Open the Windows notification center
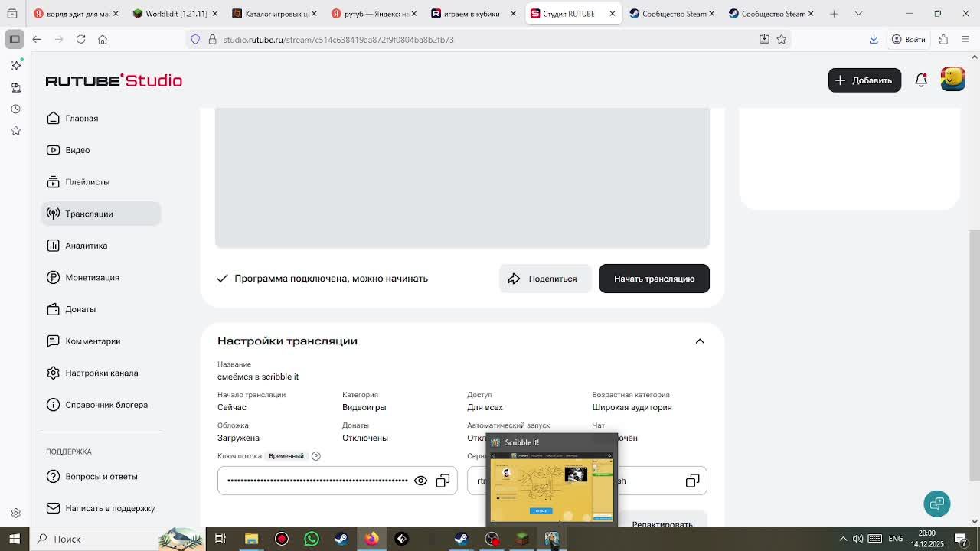Screen dimensions: 980x551 click(961, 539)
